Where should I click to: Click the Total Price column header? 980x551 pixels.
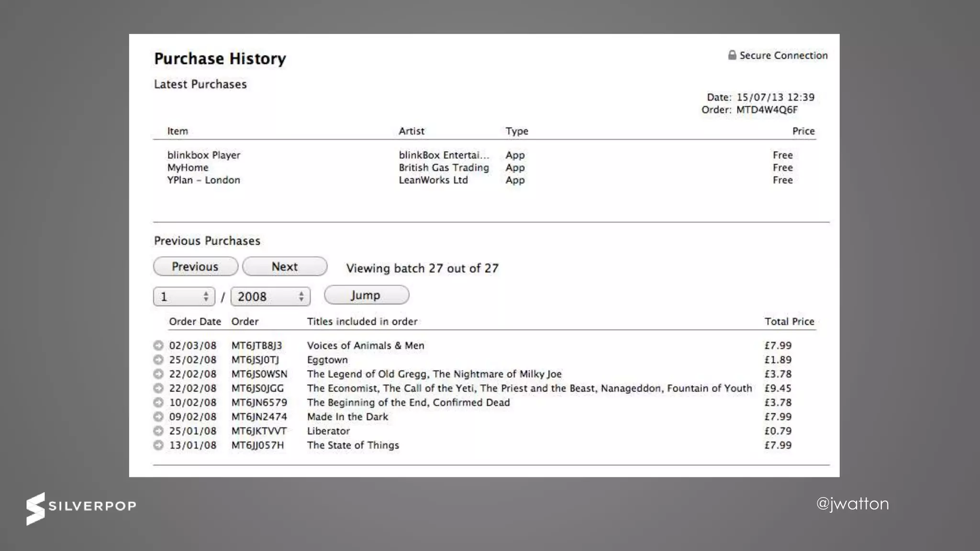[789, 321]
